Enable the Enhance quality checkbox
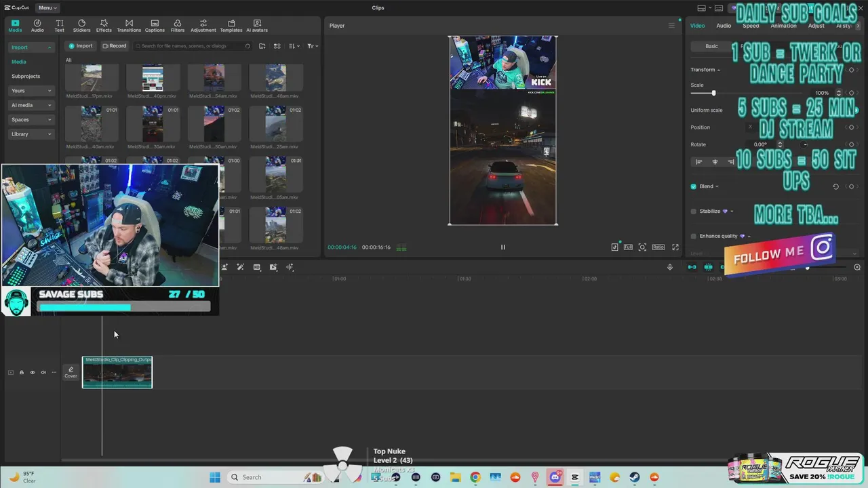The image size is (868, 488). [x=693, y=237]
